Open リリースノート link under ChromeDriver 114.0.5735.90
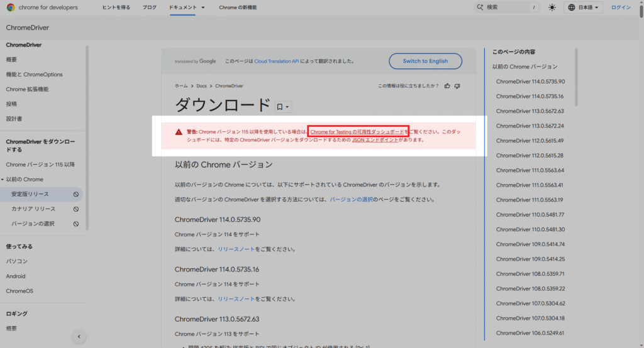 click(x=236, y=249)
